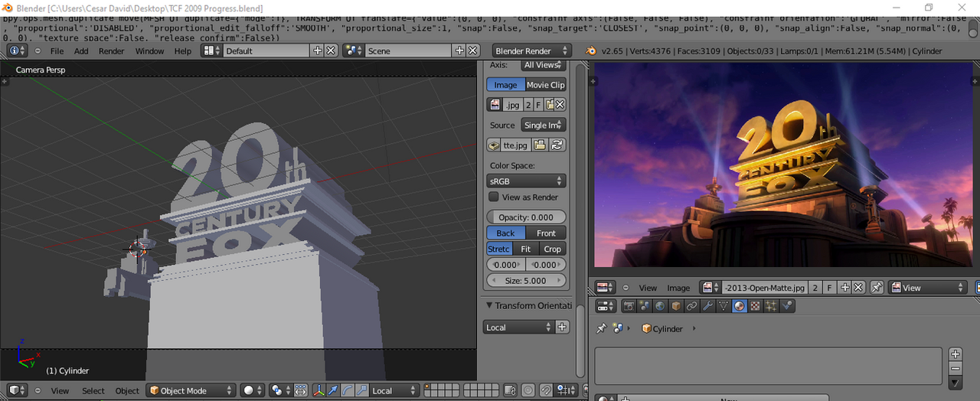Open Material properties tab
980x401 pixels.
pos(740,306)
